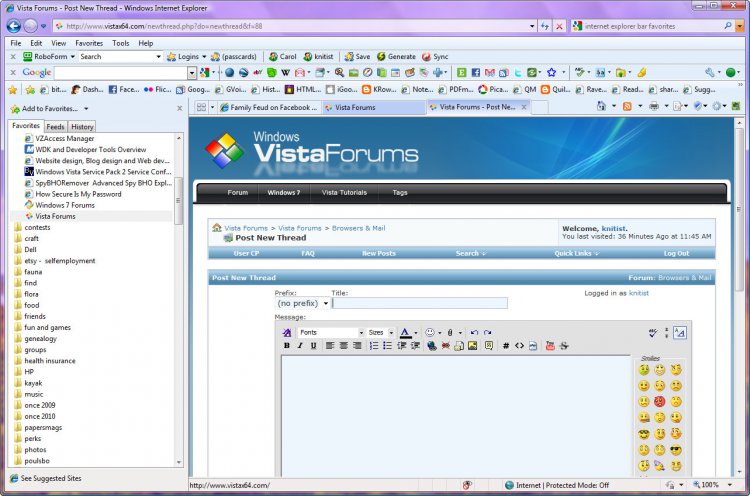
Task: Open the Favorites menu
Action: coord(89,43)
